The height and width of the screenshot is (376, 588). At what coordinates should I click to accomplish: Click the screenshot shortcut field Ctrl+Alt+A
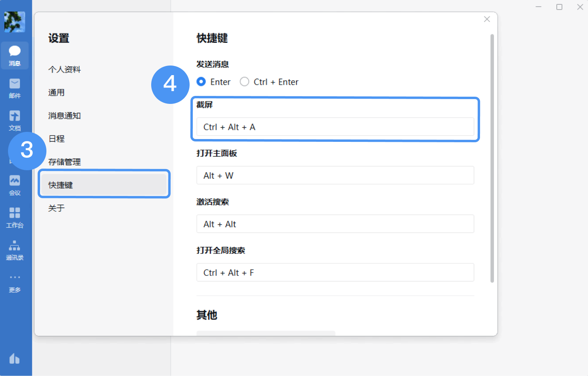[x=335, y=127]
